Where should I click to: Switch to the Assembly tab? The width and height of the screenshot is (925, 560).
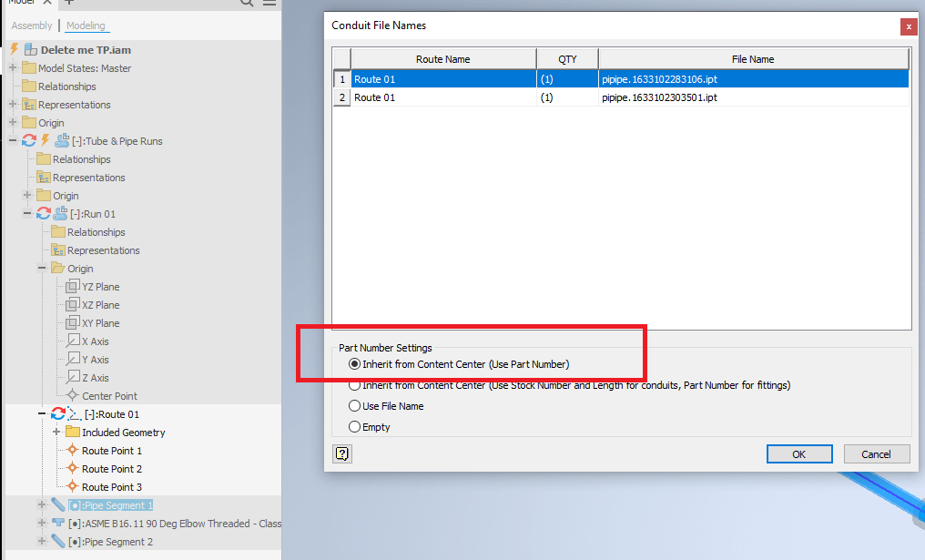[31, 25]
